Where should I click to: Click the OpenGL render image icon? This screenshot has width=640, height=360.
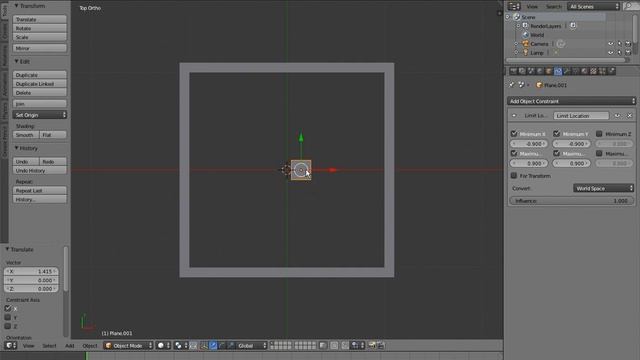pos(372,345)
